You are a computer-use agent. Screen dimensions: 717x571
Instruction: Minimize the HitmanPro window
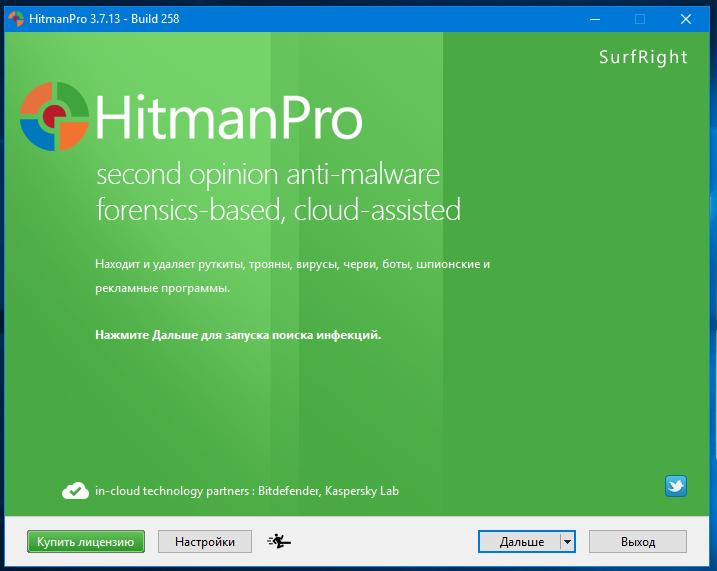(595, 19)
